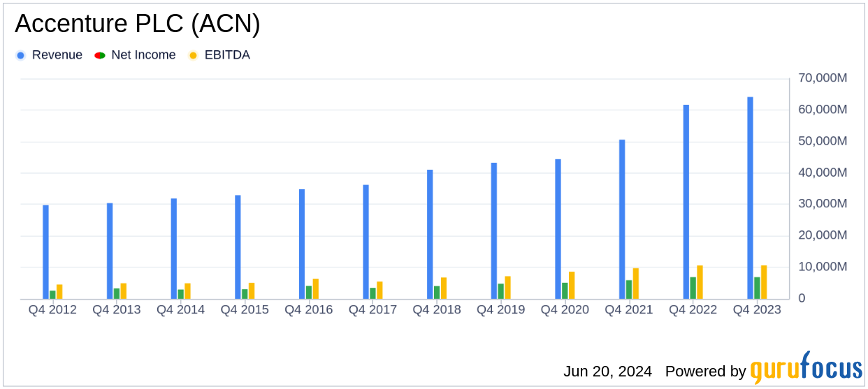This screenshot has width=868, height=389.
Task: Click the Q4 2022 blue revenue bar
Action: coord(686,202)
